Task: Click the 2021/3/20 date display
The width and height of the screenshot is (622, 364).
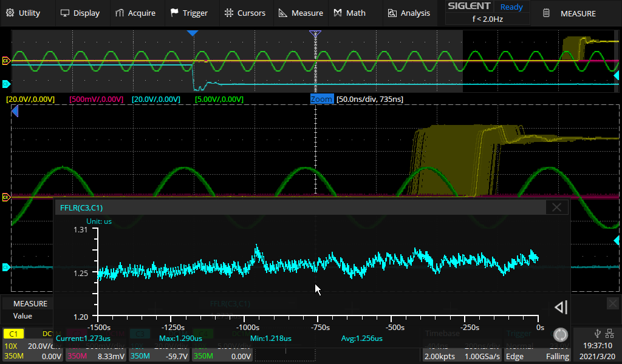Action: (x=597, y=357)
